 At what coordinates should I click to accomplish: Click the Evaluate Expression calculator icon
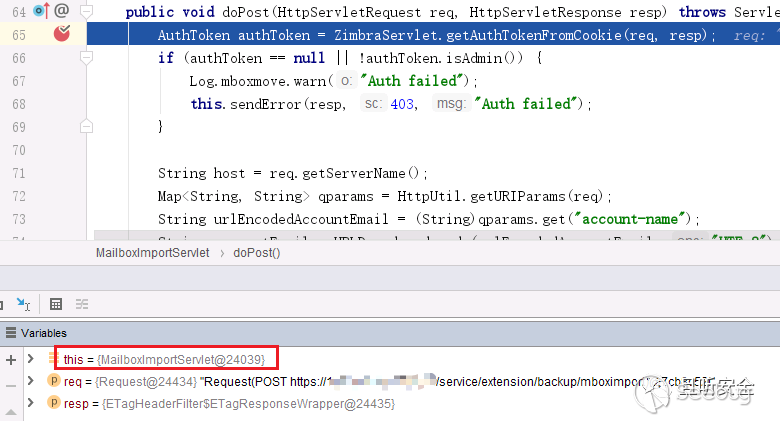56,304
